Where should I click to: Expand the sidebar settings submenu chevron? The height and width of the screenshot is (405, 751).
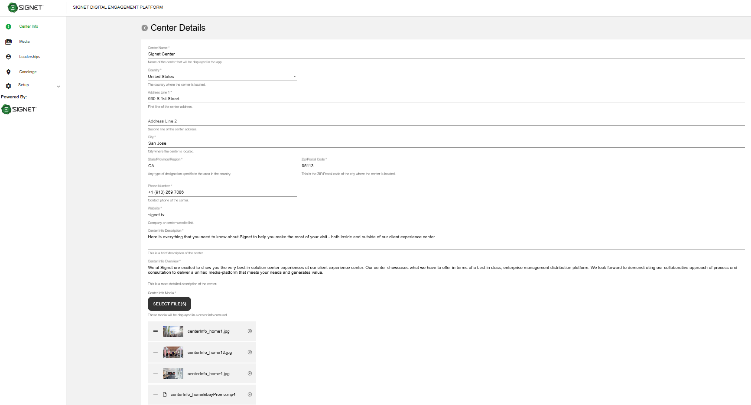[58, 87]
